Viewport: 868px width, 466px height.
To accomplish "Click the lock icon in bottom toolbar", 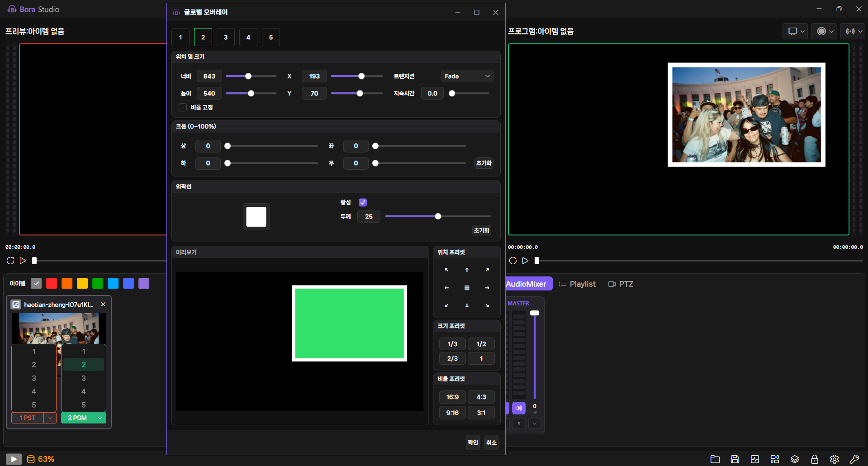I will [815, 459].
